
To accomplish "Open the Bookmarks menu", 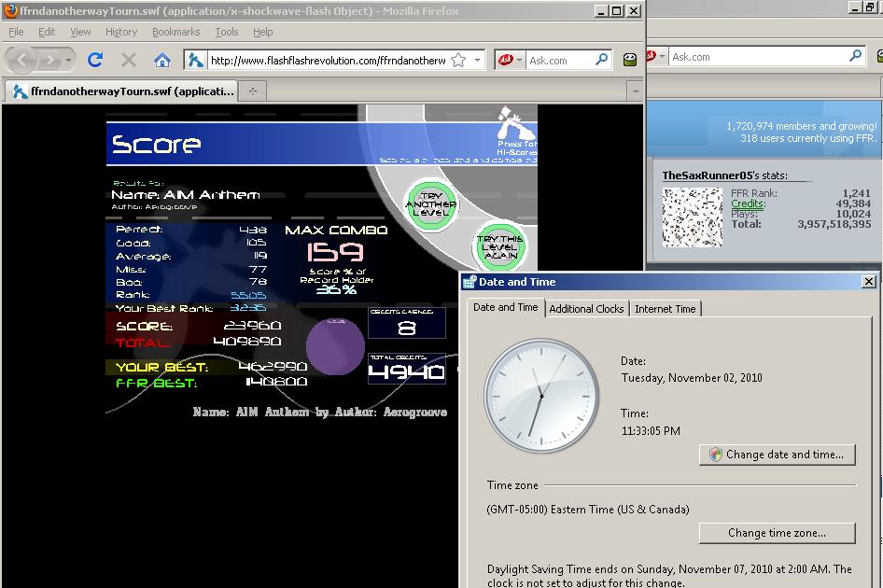I will 175,32.
